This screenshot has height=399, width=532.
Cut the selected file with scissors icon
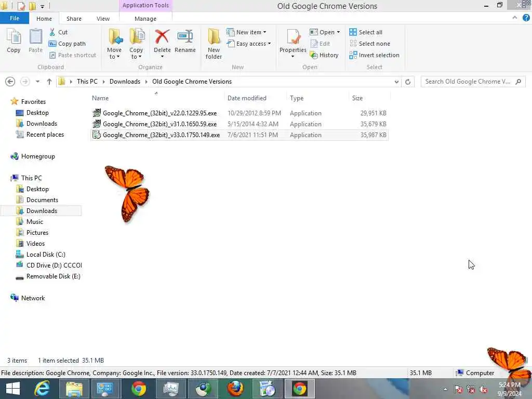click(x=58, y=32)
